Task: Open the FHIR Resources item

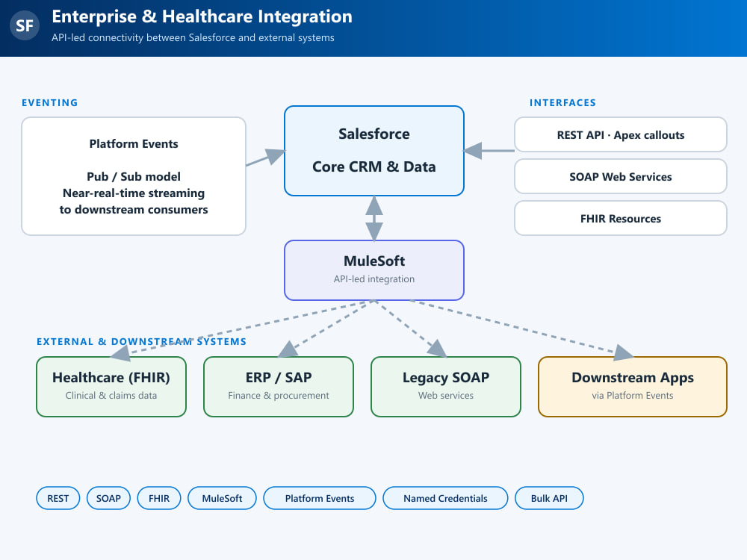Action: (620, 219)
